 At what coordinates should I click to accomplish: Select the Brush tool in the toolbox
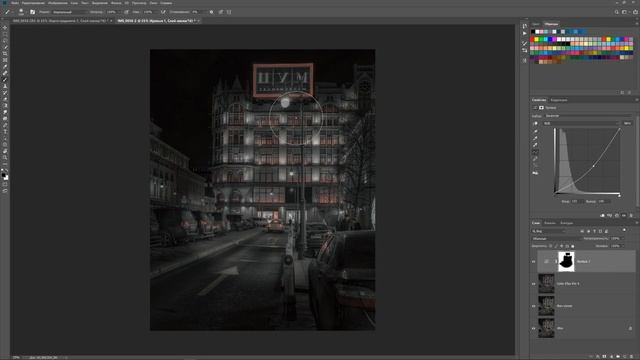[5, 80]
